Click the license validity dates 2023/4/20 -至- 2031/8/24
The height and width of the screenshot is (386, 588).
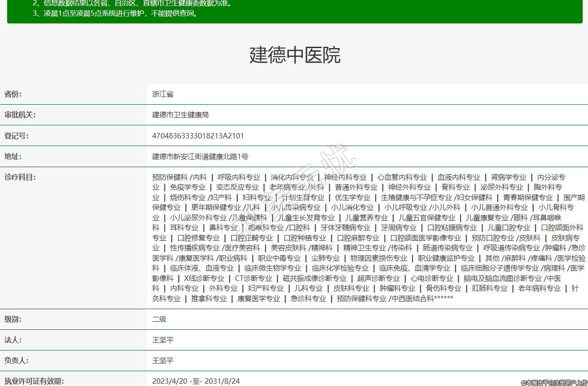[196, 381]
